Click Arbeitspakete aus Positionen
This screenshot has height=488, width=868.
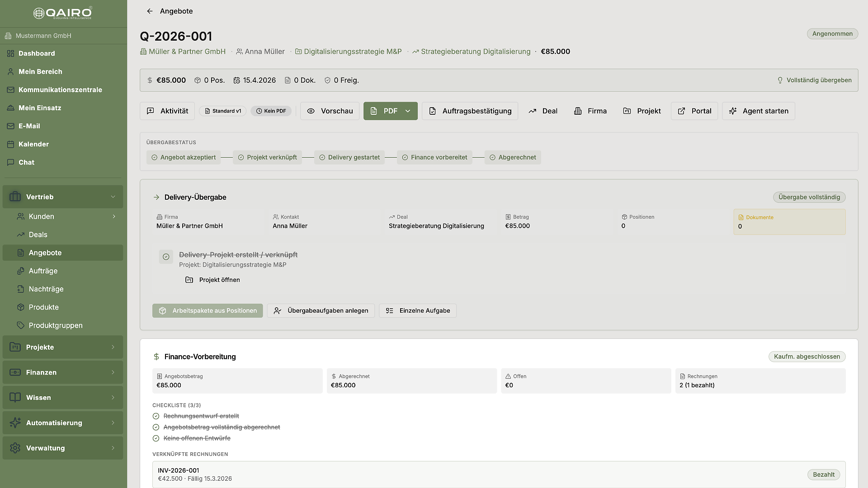[x=208, y=310]
